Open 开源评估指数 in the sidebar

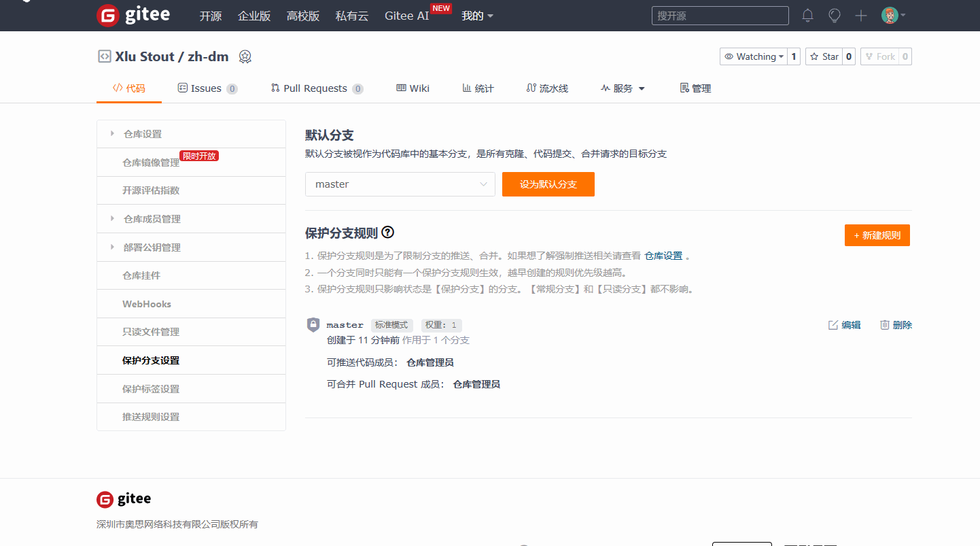(x=191, y=190)
